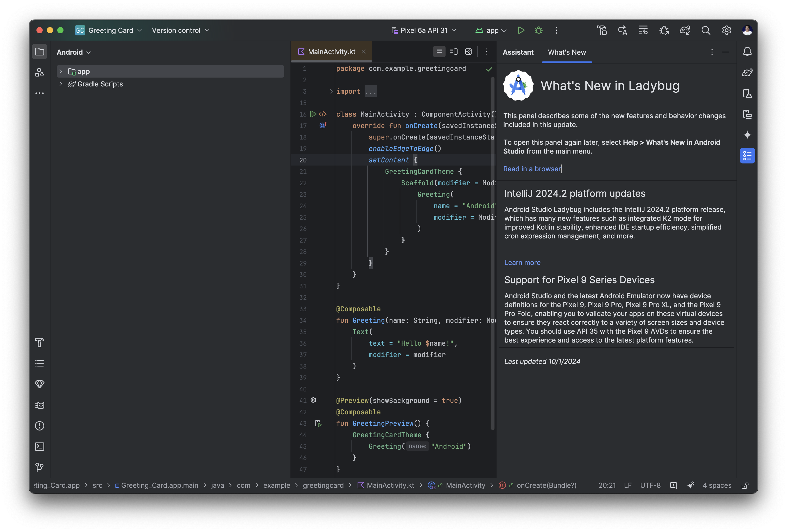The image size is (787, 532).
Task: Sync project with Gradle files icon
Action: 685,30
